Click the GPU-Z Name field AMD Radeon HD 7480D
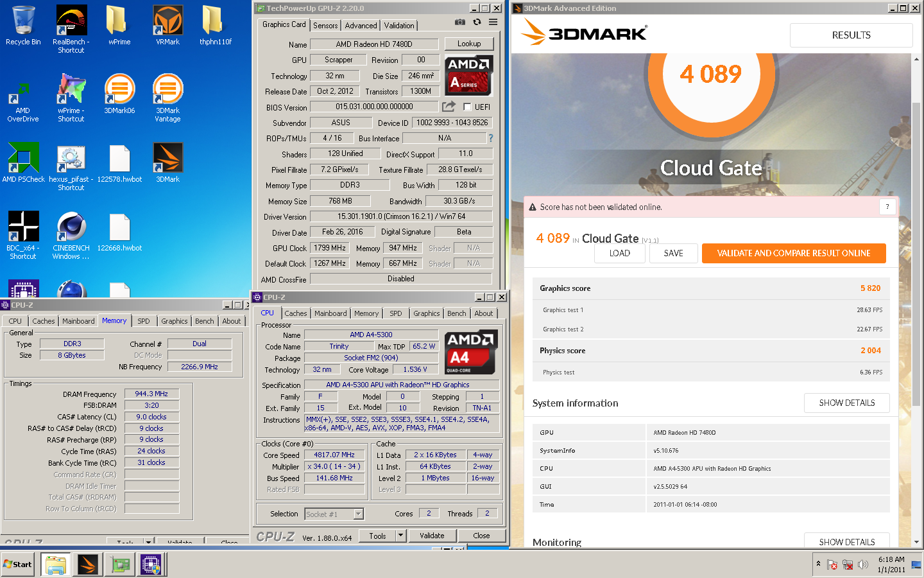This screenshot has width=924, height=578. click(374, 44)
